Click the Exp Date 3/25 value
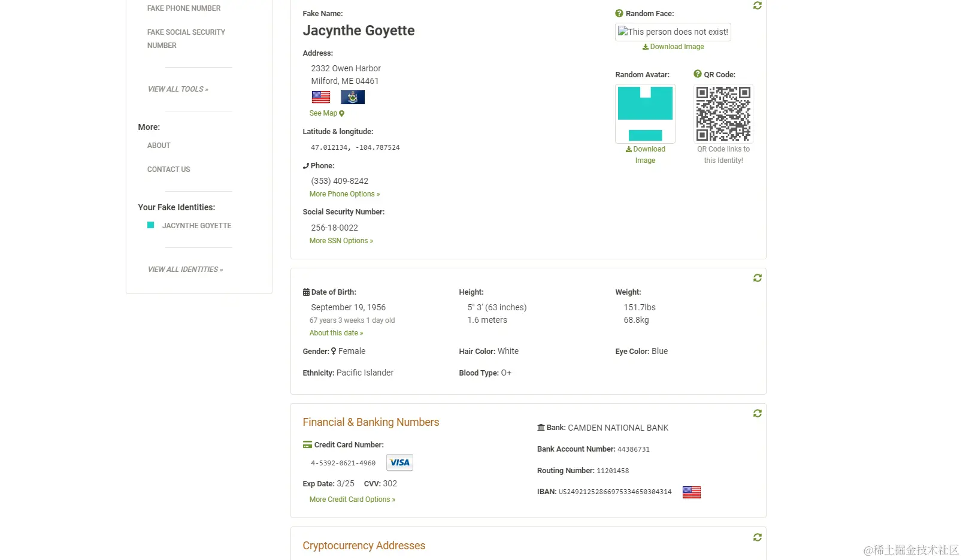963x560 pixels. tap(346, 483)
